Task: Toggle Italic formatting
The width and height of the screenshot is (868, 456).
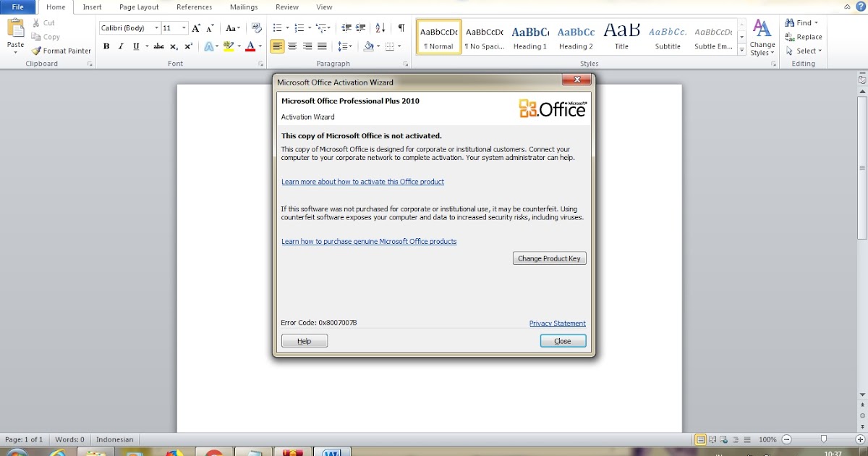Action: point(121,46)
